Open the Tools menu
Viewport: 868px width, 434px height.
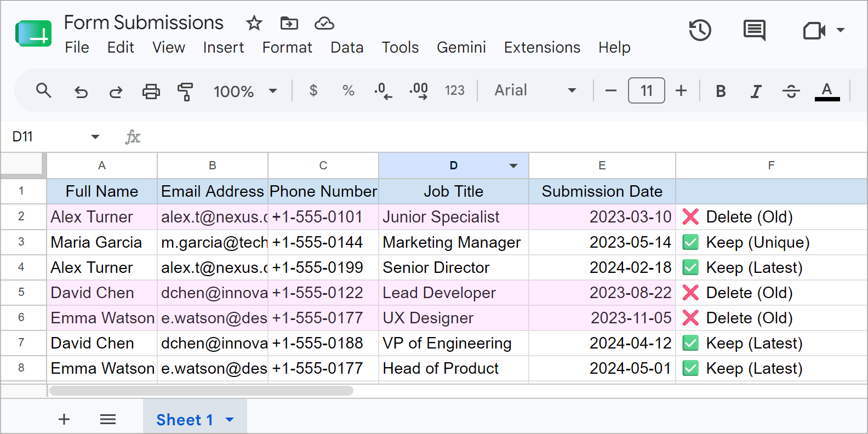point(400,48)
